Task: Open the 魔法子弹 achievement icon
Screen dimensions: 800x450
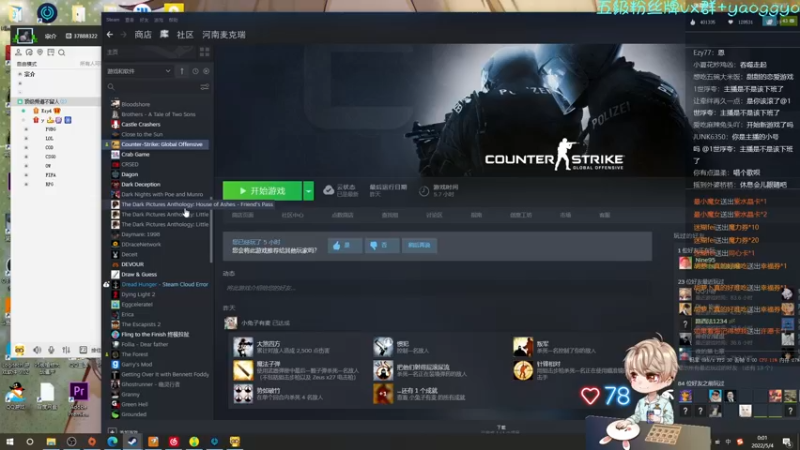Action: pyautogui.click(x=243, y=370)
